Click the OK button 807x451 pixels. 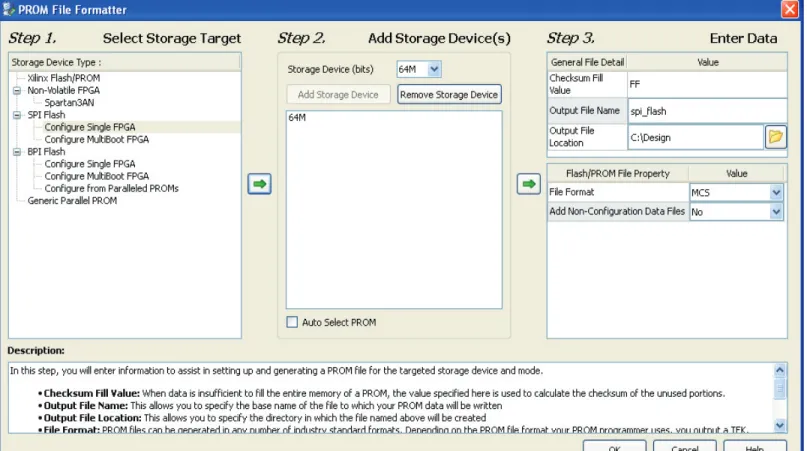(x=615, y=446)
